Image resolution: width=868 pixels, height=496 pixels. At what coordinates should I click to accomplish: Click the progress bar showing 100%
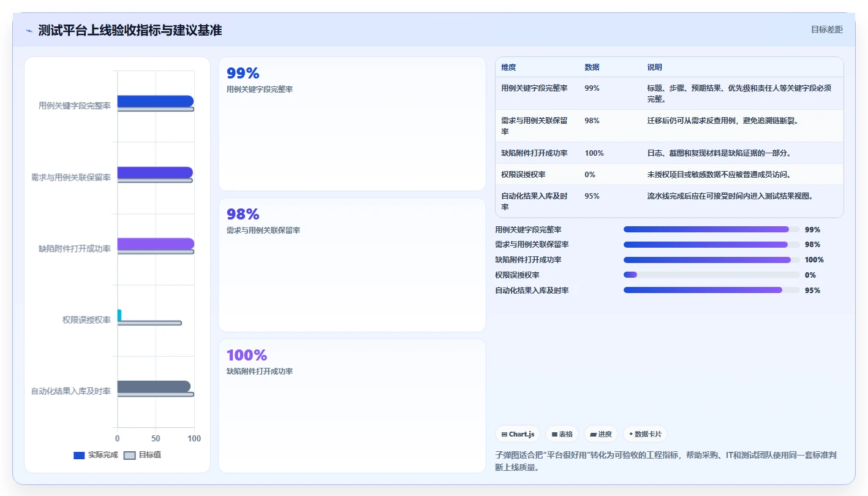click(x=711, y=260)
